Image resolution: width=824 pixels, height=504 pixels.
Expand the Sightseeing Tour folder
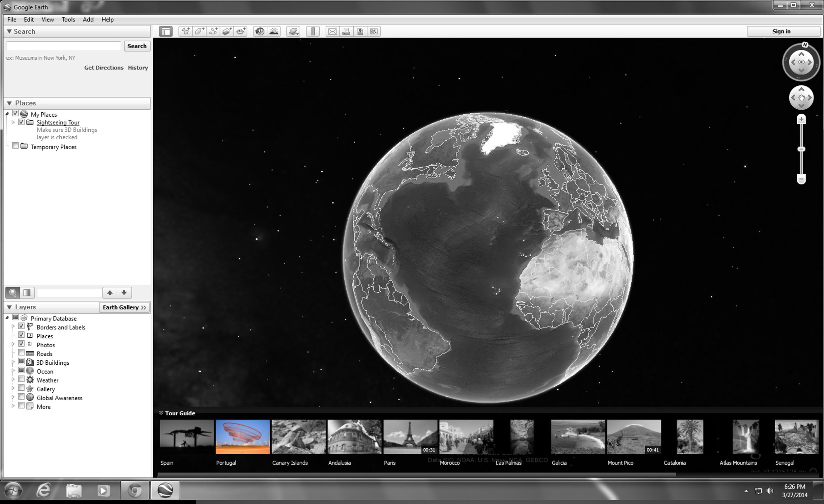(13, 122)
